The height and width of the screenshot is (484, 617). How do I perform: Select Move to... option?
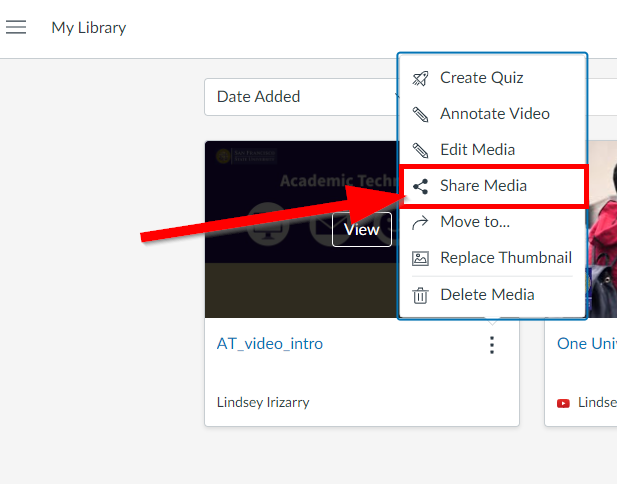tap(492, 222)
